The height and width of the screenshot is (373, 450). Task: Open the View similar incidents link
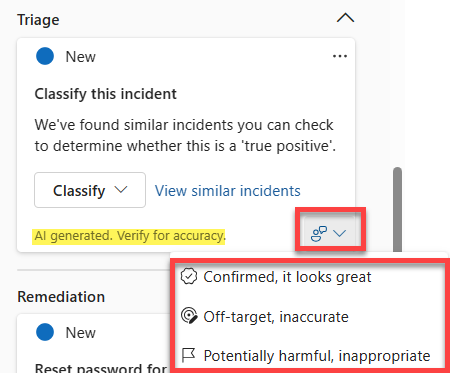(228, 191)
